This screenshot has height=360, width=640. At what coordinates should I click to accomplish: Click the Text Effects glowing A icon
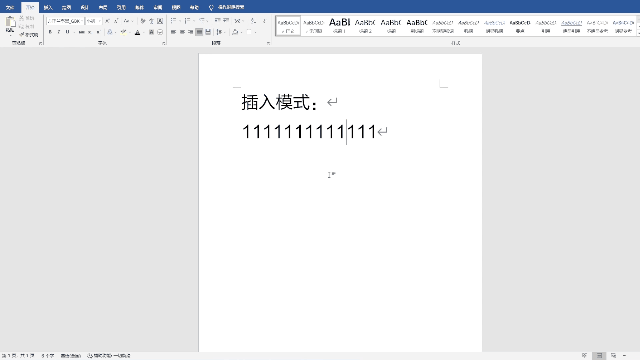(109, 32)
